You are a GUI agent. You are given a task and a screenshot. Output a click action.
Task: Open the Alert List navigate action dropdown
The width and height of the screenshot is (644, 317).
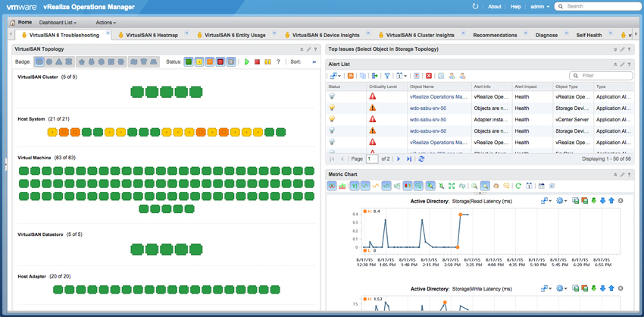coord(336,76)
